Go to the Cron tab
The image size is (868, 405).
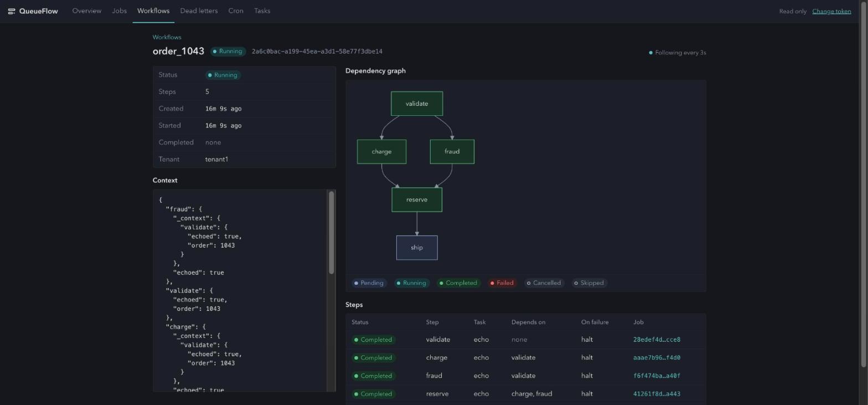(236, 11)
